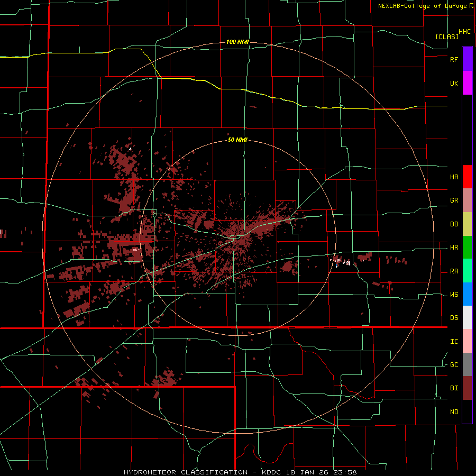476x476 pixels.
Task: Click the BI brown legend swatch
Action: point(467,388)
